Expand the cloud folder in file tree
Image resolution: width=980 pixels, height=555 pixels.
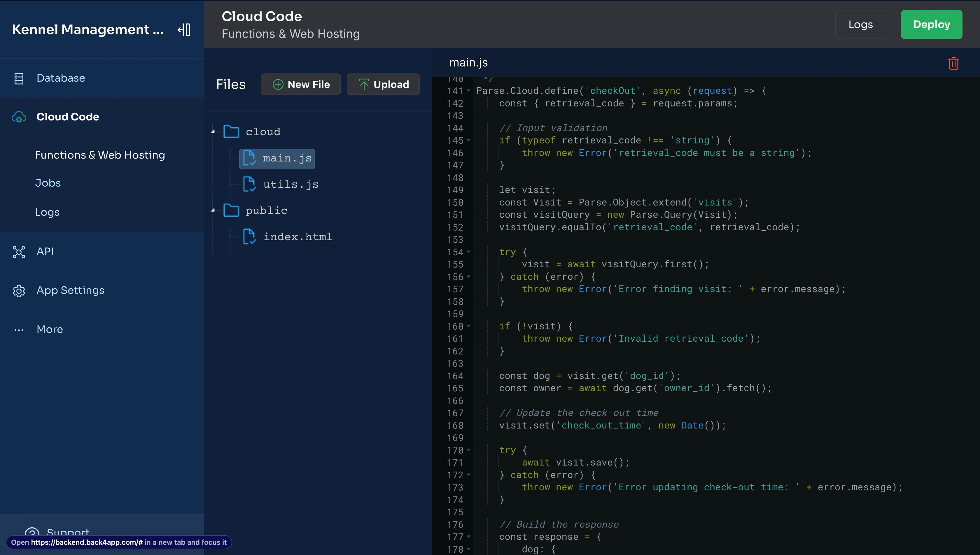click(x=212, y=131)
